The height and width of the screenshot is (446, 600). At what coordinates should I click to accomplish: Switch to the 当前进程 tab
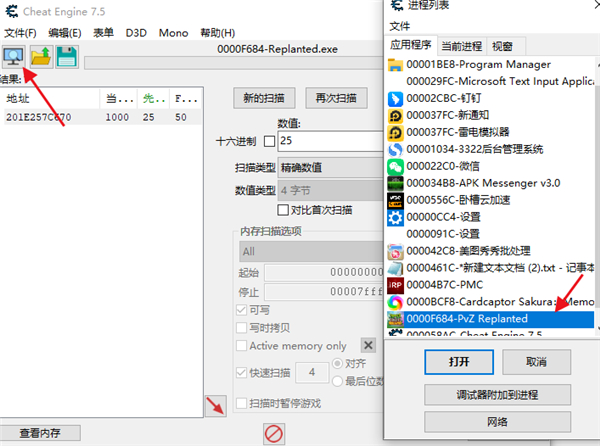point(461,46)
